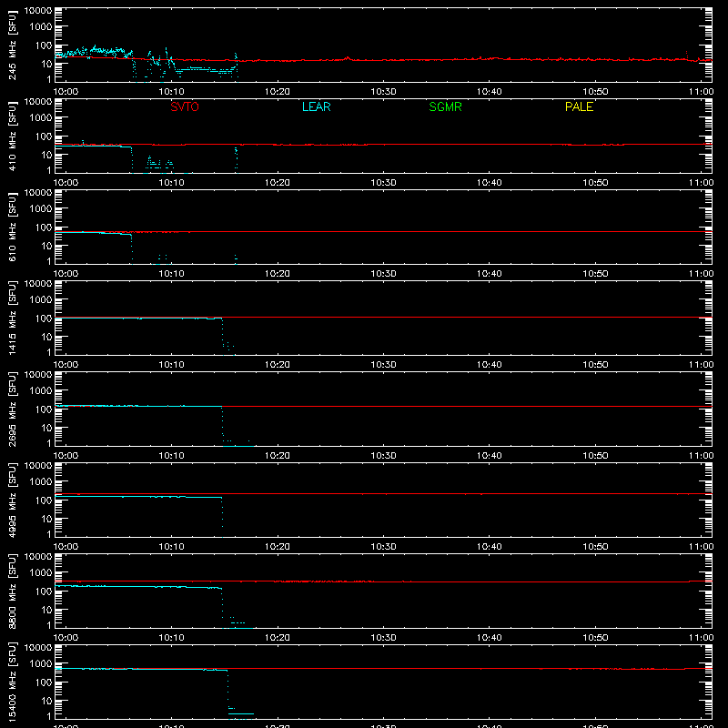Select the 4995 MHz [SFU] axis title
Screen dimensions: 728x728
tap(12, 500)
